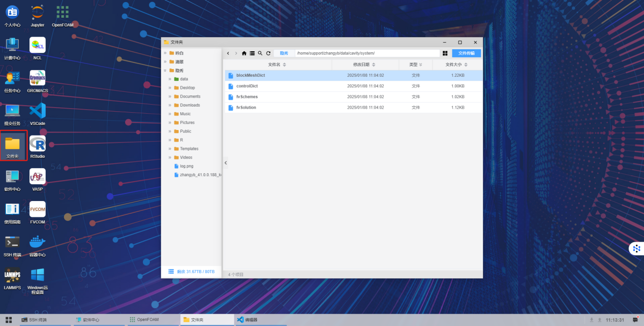644x326 pixels.
Task: Click the search magnifier icon
Action: point(260,53)
